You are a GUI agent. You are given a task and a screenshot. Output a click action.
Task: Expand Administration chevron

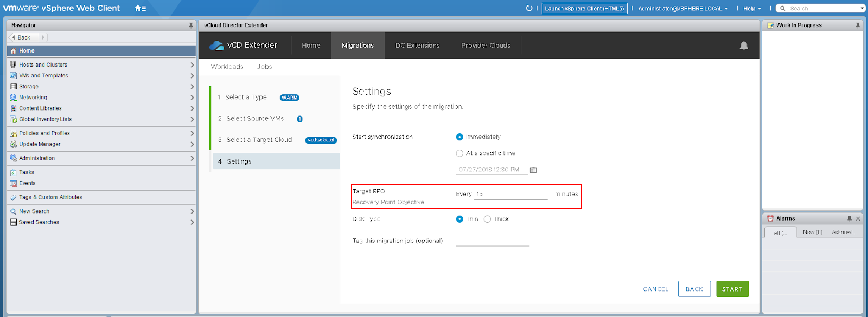192,158
